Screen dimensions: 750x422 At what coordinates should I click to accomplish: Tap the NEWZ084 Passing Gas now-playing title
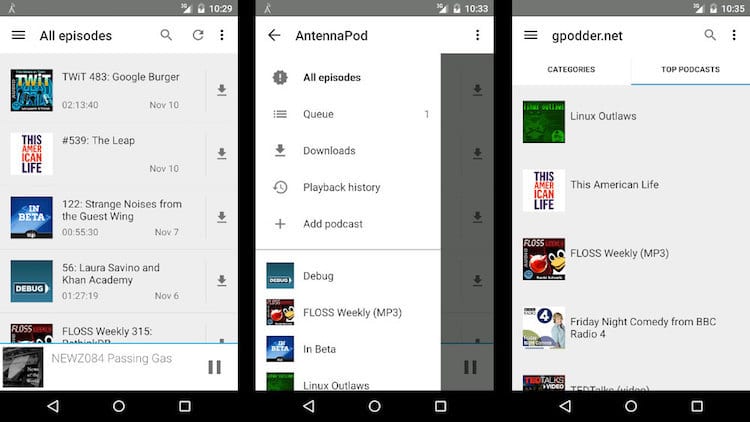tap(111, 358)
